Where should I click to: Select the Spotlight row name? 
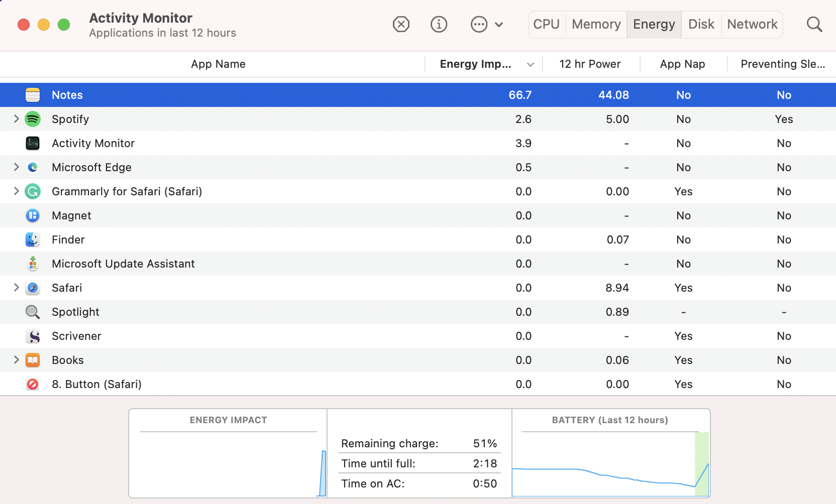[x=75, y=312]
